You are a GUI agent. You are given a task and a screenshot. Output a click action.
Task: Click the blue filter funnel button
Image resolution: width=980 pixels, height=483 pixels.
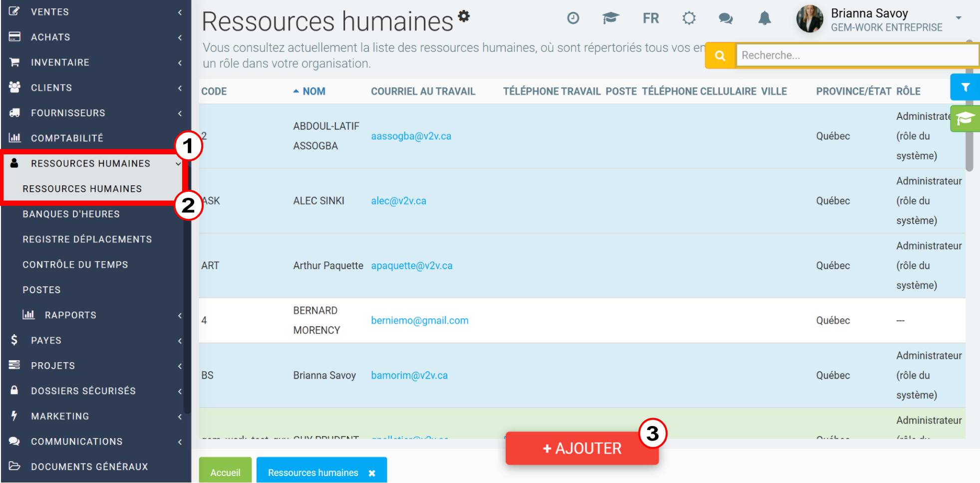pos(965,87)
